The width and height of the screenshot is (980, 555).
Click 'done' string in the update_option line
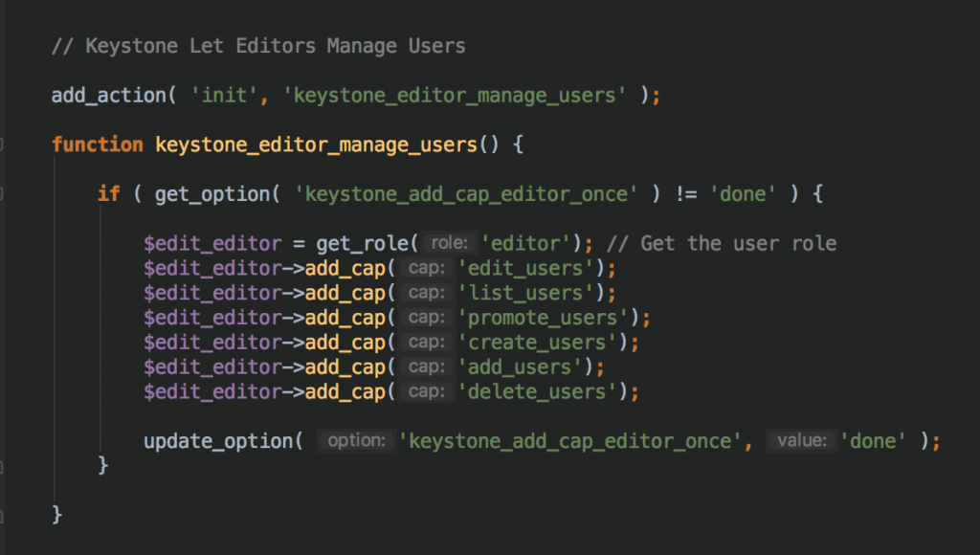coord(873,441)
